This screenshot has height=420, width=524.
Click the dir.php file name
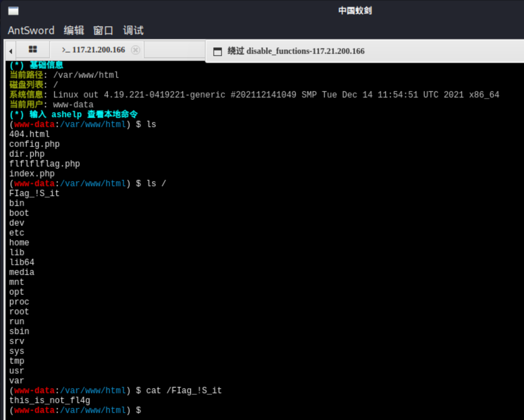point(27,154)
